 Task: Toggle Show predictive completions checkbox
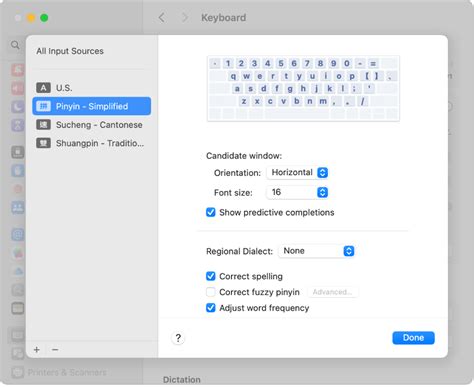[x=211, y=212]
